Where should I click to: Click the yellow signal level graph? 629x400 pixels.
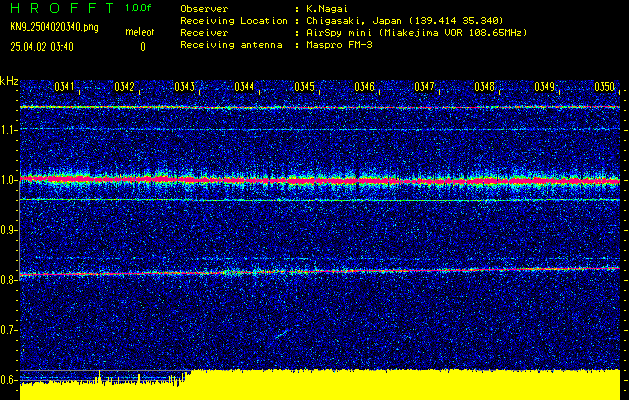click(x=320, y=385)
